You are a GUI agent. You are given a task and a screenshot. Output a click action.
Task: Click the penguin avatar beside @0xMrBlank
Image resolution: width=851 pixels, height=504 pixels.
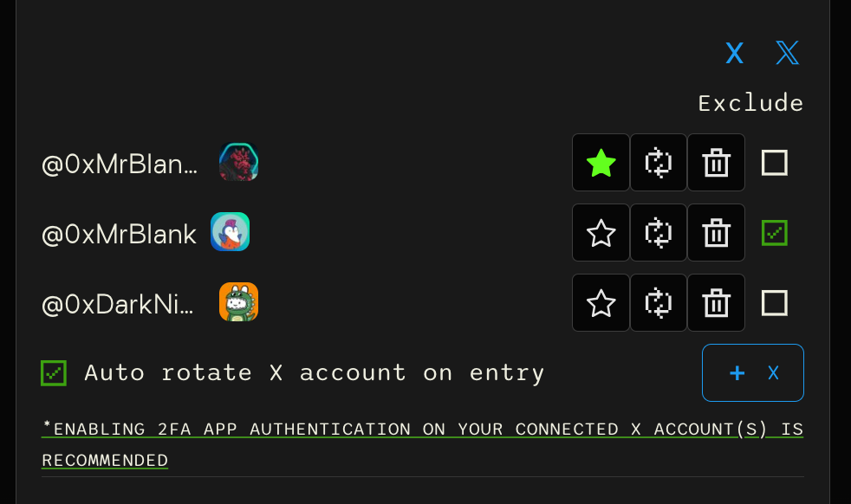click(231, 232)
